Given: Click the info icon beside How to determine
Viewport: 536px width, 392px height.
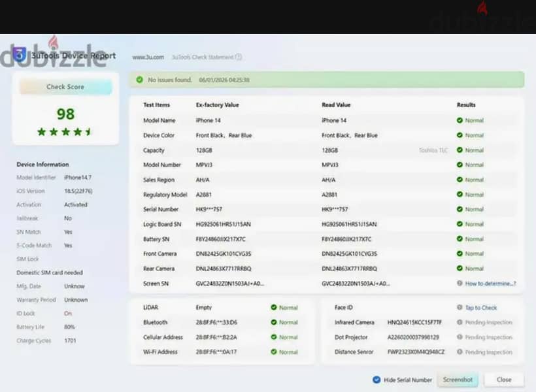Looking at the screenshot, I should tap(460, 284).
